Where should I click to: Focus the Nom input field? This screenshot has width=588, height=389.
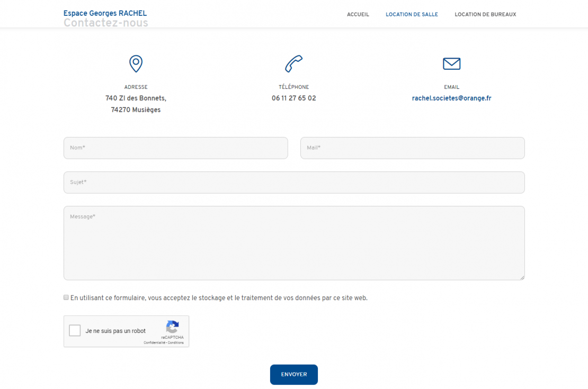click(176, 148)
